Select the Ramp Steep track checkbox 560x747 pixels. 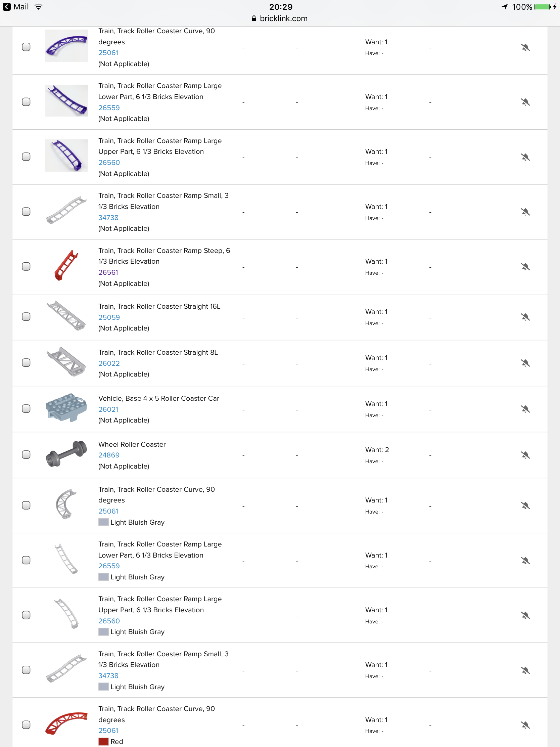(x=26, y=266)
